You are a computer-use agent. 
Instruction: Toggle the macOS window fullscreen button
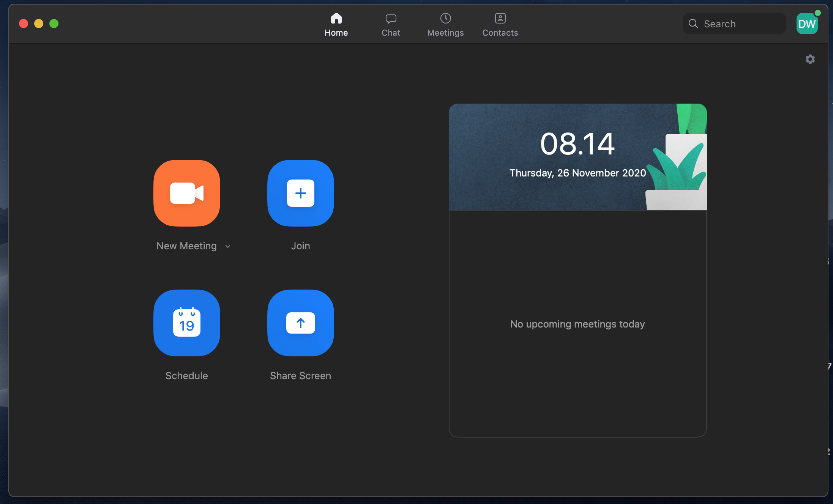(x=54, y=24)
